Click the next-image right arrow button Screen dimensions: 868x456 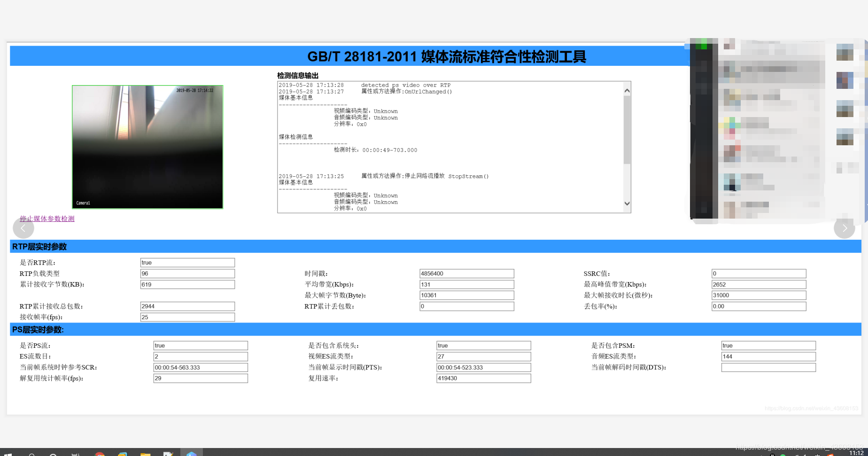point(844,228)
